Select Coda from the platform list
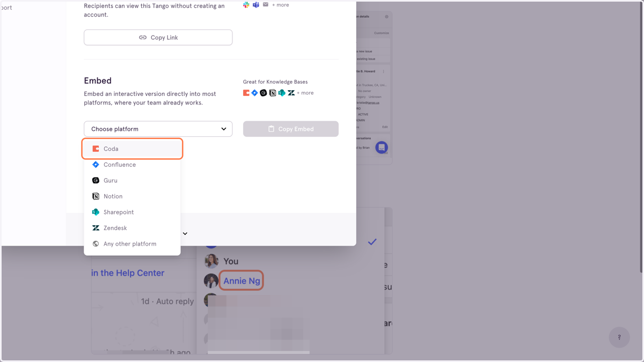644x362 pixels. (x=133, y=149)
